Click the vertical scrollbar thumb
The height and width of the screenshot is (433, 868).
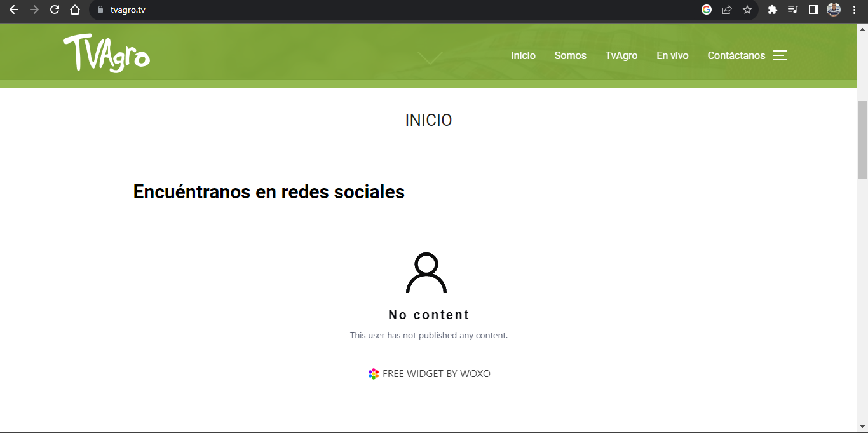pos(862,140)
